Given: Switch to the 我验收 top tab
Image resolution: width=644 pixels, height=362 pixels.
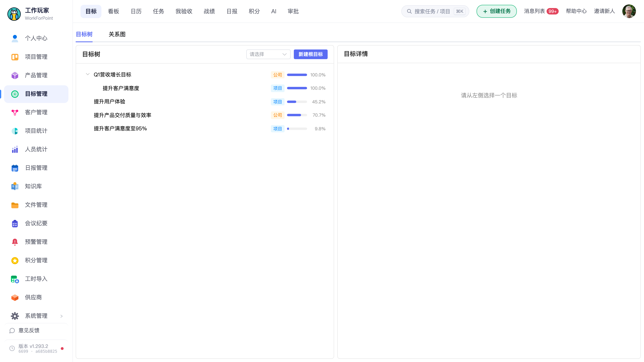Looking at the screenshot, I should pyautogui.click(x=184, y=11).
